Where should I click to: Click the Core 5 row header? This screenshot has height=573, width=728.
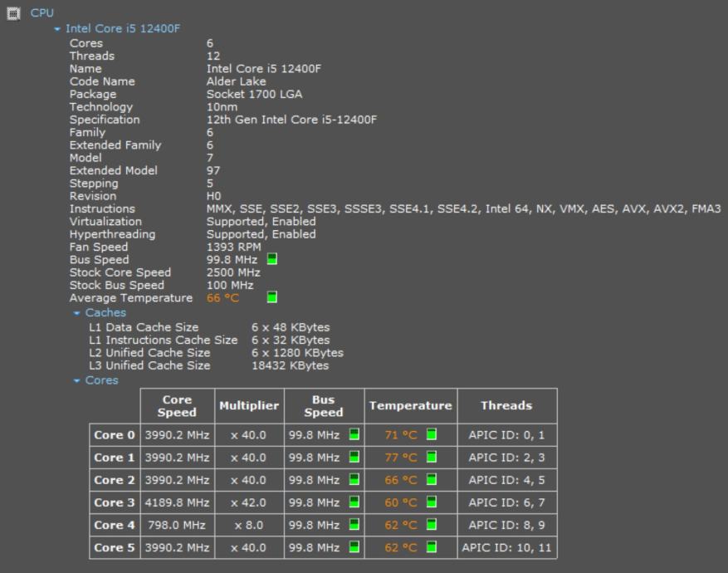tap(115, 548)
